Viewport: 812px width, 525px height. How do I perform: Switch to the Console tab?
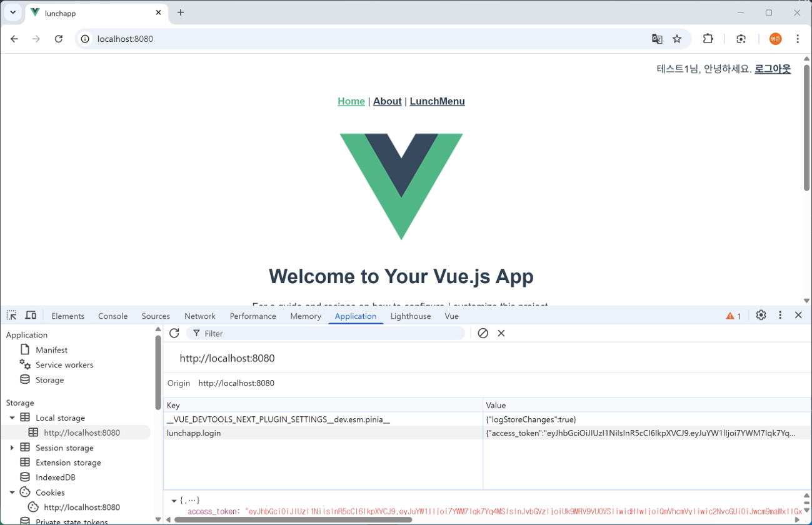click(x=113, y=316)
